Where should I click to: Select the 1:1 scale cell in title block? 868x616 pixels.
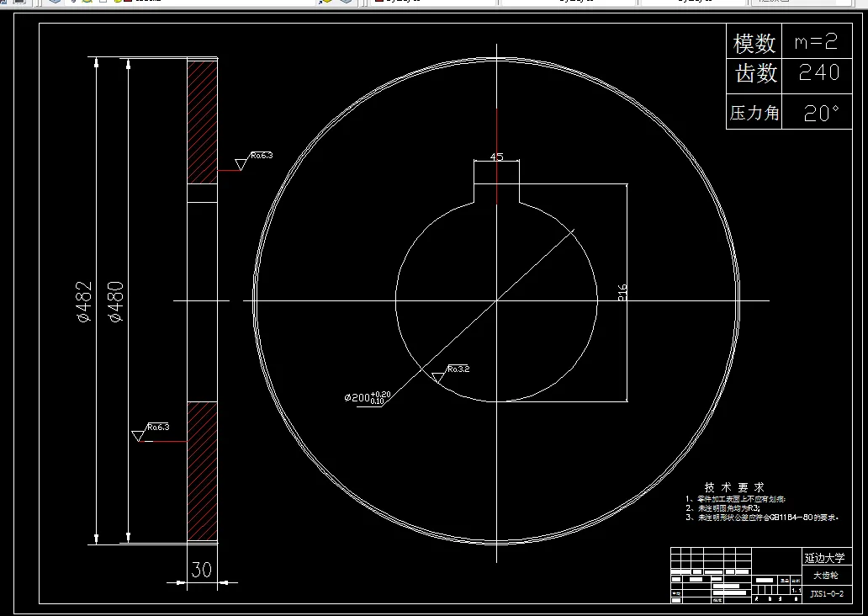click(x=796, y=591)
